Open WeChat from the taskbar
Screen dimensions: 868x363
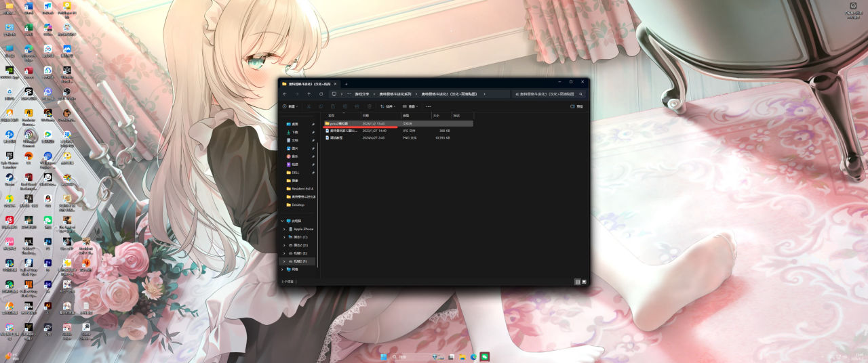pos(485,356)
